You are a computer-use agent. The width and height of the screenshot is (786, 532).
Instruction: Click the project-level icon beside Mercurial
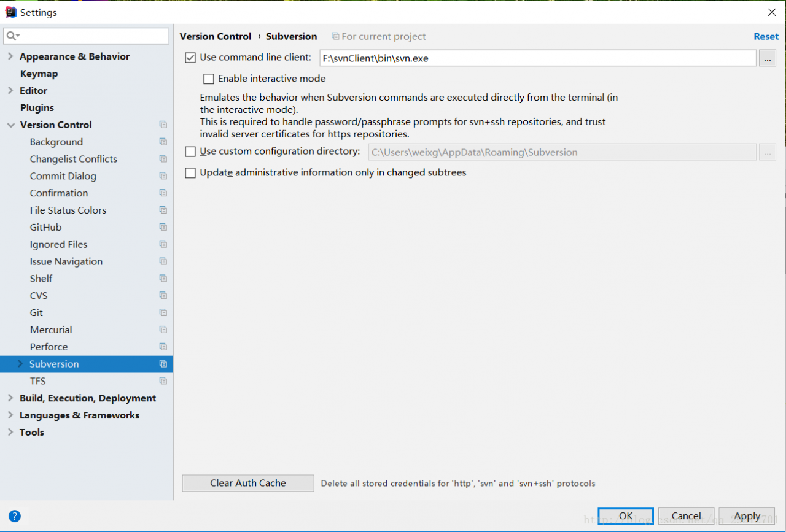[163, 330]
